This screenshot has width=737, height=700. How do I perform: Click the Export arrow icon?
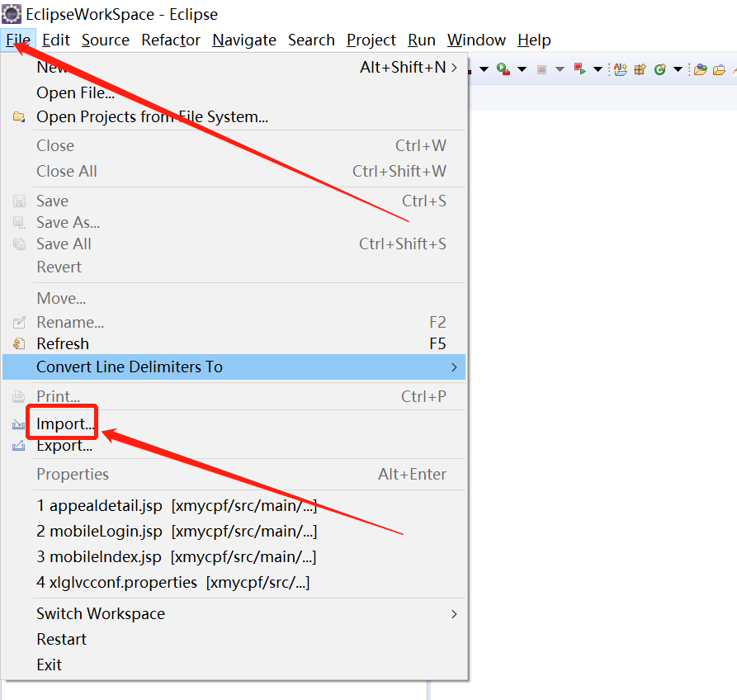[18, 445]
